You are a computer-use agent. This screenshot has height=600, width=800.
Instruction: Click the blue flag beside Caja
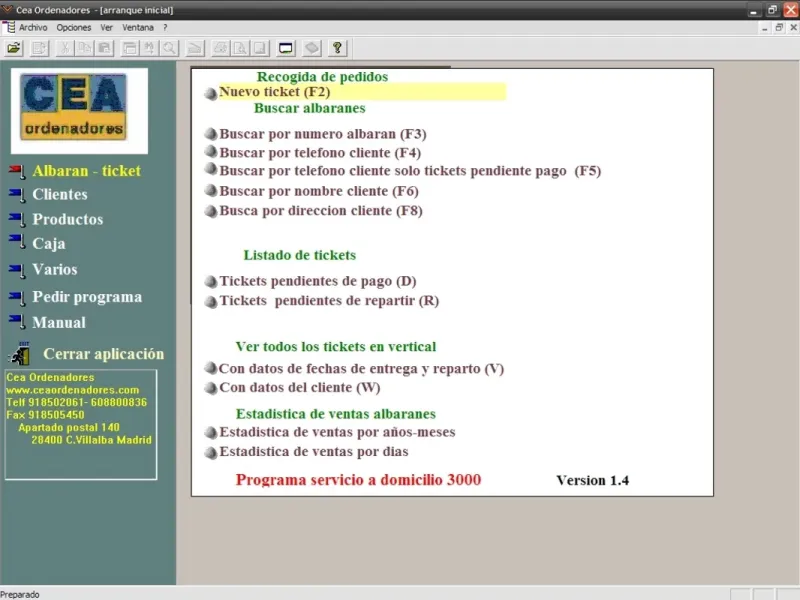(17, 241)
